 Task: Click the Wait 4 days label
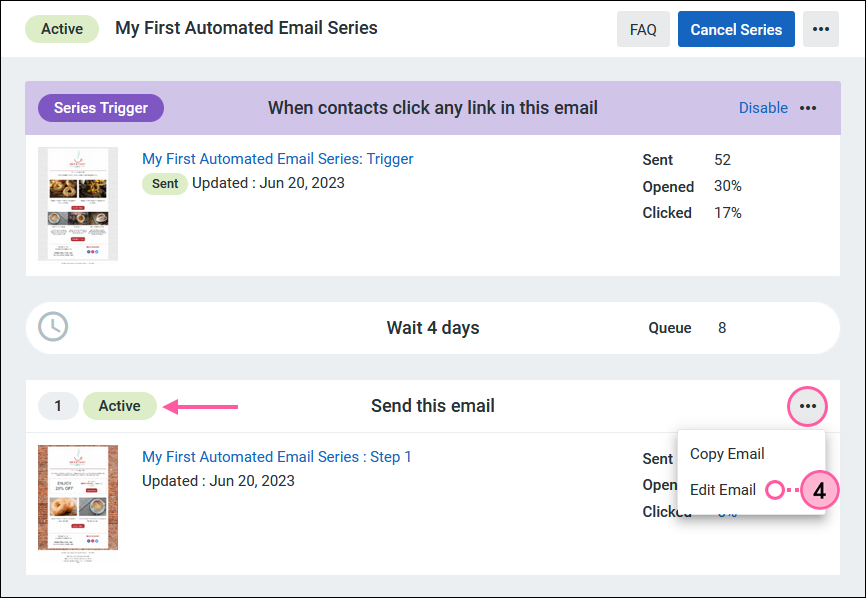[433, 327]
